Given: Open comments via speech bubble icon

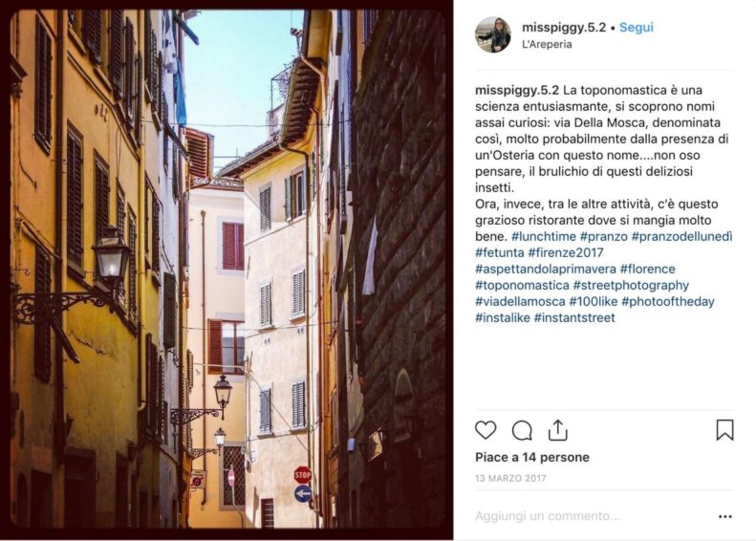Looking at the screenshot, I should coord(522,430).
